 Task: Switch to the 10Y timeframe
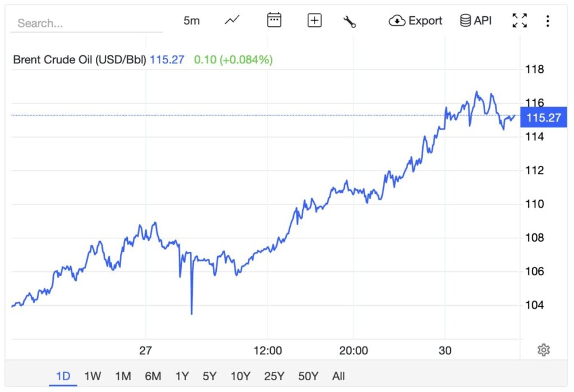tap(240, 376)
